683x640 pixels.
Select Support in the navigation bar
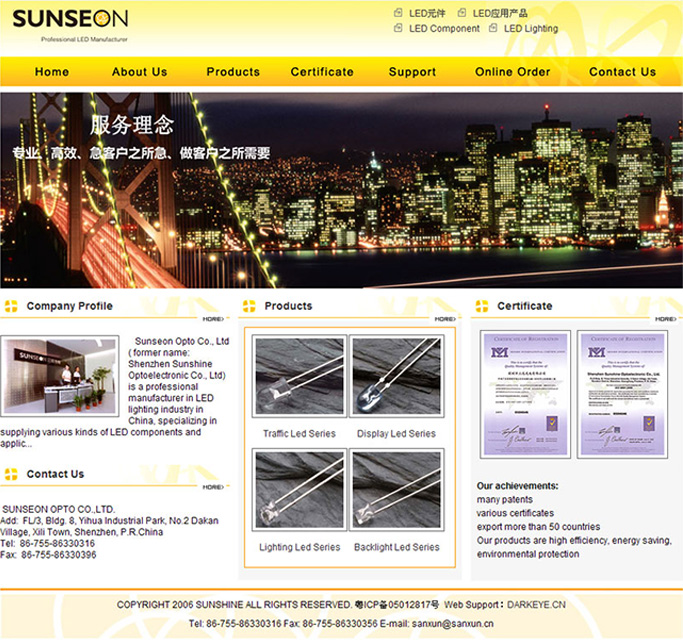[x=412, y=72]
